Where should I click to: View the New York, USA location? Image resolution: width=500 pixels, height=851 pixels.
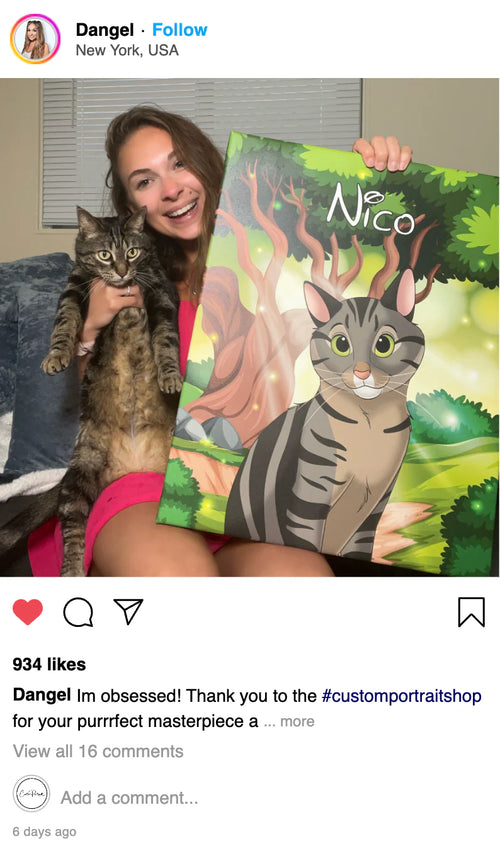tap(127, 50)
